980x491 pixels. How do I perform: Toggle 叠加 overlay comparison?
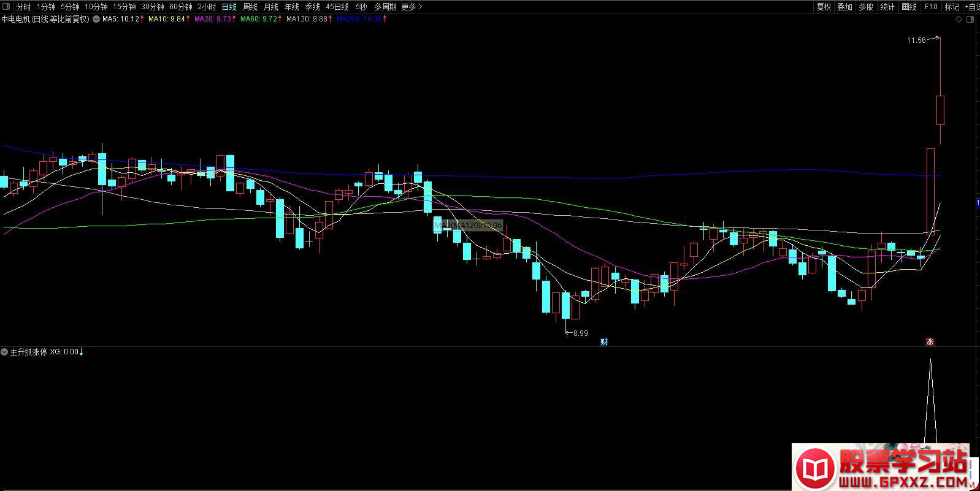pos(844,7)
